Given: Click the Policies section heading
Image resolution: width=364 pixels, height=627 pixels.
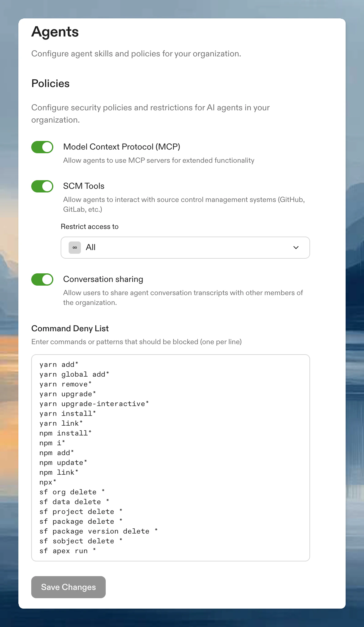Looking at the screenshot, I should coord(50,83).
